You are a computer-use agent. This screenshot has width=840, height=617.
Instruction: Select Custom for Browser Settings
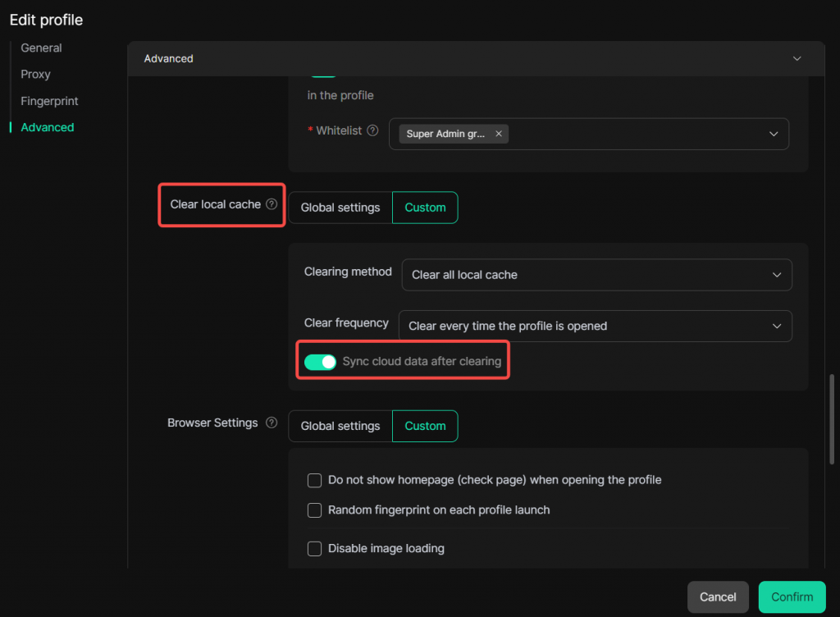pos(425,426)
